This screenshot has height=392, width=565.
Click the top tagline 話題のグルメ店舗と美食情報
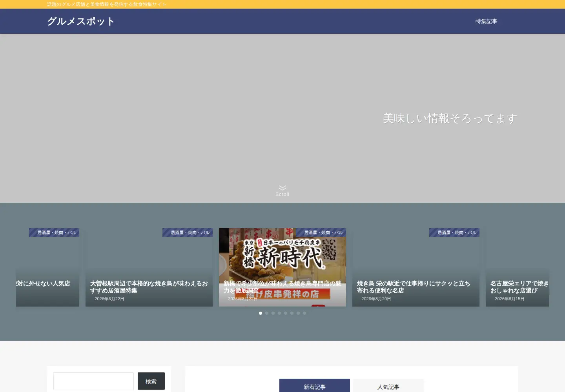(107, 4)
